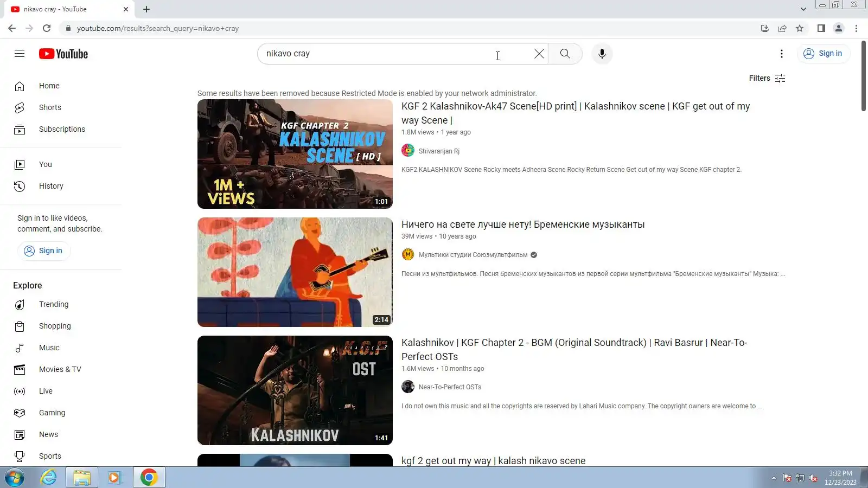Open Subscriptions in the sidebar
The height and width of the screenshot is (488, 868).
(61, 129)
